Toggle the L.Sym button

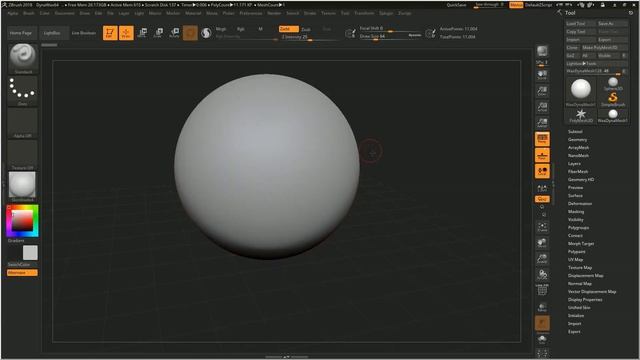pos(542,188)
